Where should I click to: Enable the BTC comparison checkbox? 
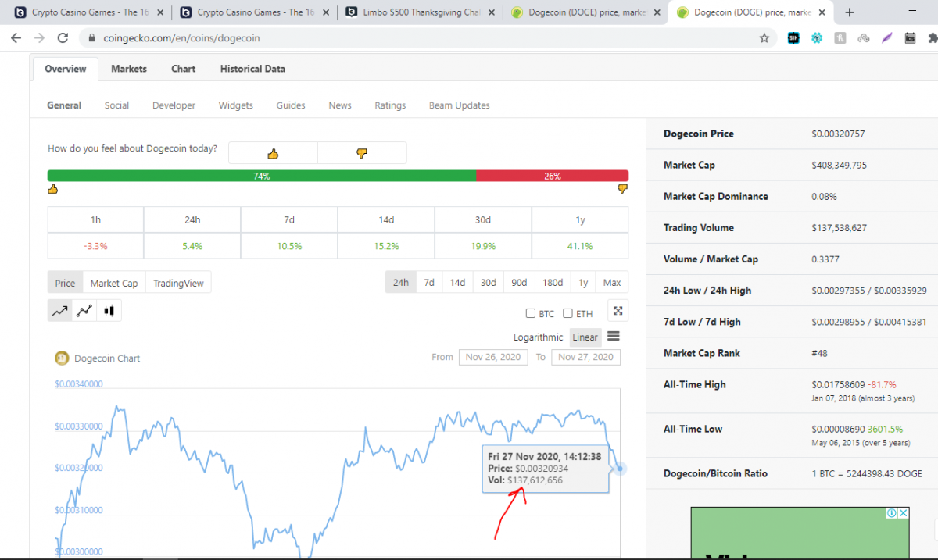(x=531, y=314)
